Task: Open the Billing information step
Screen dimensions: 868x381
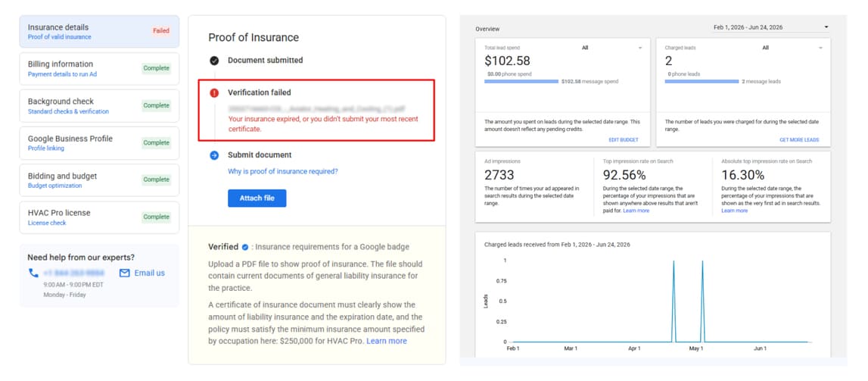Action: tap(99, 69)
